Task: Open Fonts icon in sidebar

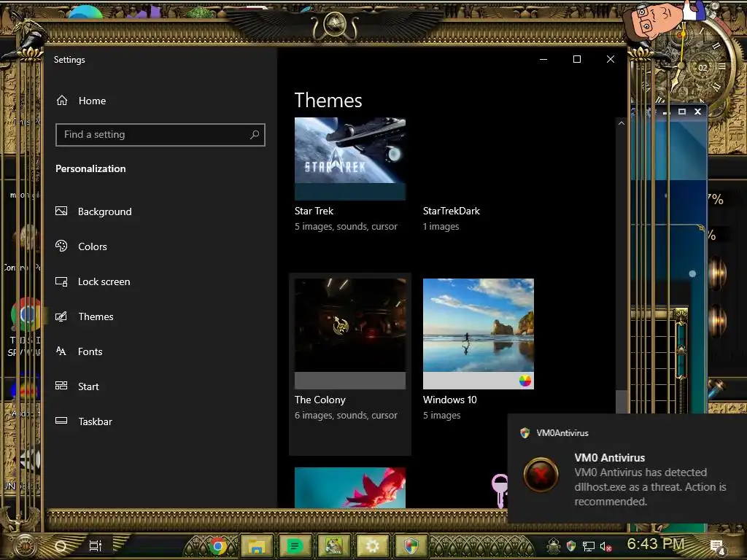Action: (x=61, y=351)
